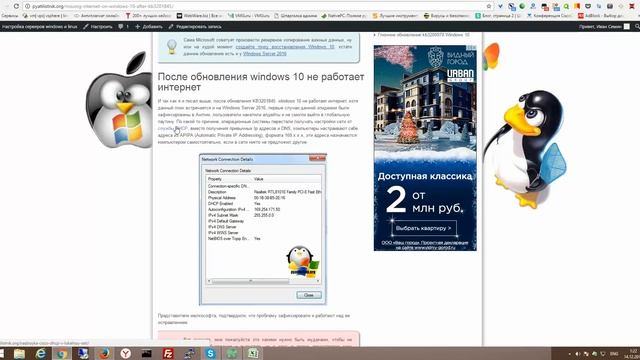Image resolution: width=640 pixels, height=360 pixels.
Task: Open comments bubble in admin bar
Action: click(x=123, y=27)
